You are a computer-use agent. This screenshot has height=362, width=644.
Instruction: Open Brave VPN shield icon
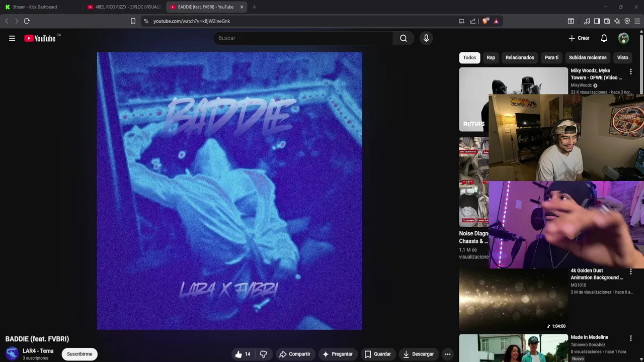627,21
